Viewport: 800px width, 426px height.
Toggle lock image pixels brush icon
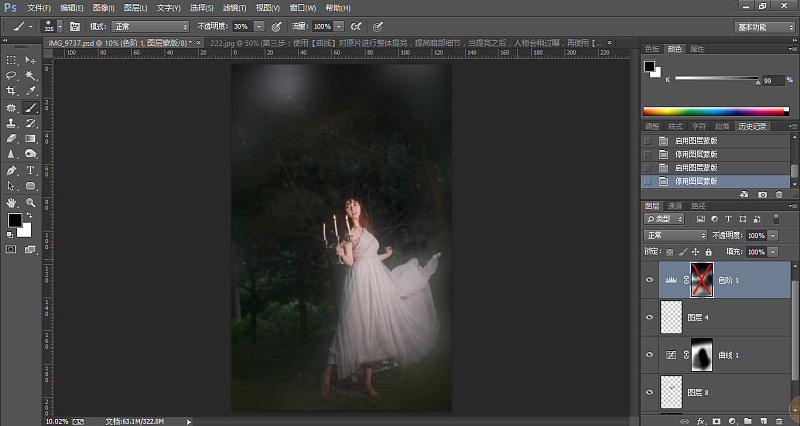[683, 252]
